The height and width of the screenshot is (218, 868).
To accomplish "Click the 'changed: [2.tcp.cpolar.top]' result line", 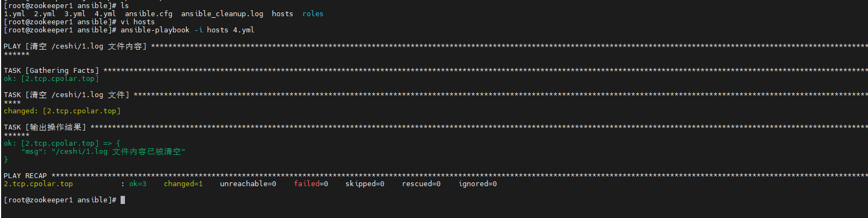I will coord(62,111).
